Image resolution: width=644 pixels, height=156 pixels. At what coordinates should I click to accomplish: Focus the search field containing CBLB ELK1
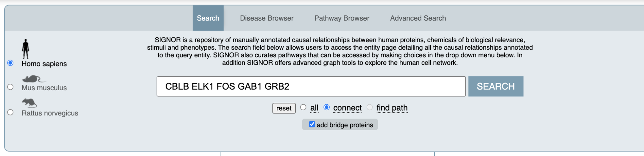pyautogui.click(x=311, y=86)
